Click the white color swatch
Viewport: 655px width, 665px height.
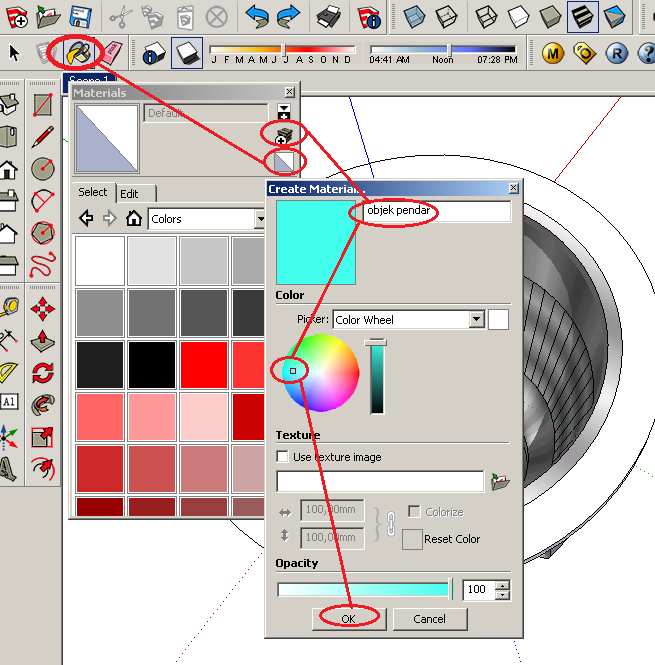100,260
